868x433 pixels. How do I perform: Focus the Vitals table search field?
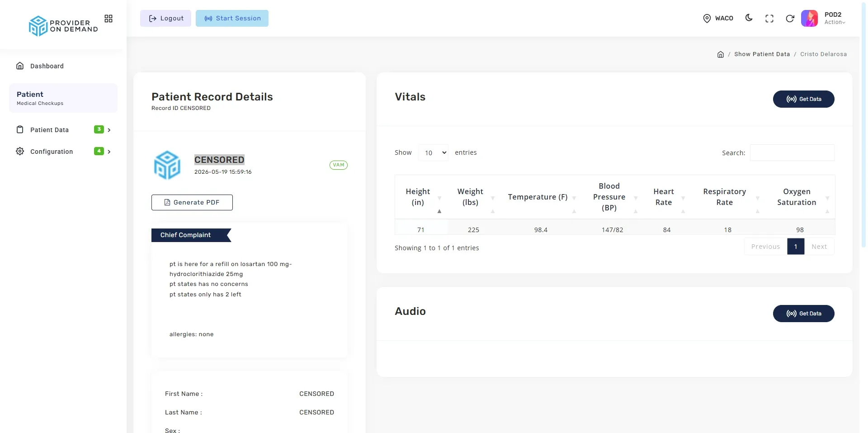792,153
